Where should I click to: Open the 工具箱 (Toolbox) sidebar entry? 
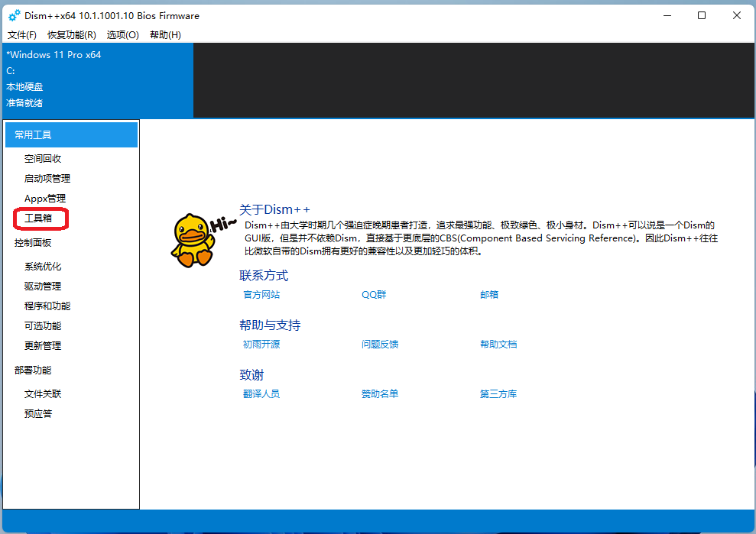(41, 218)
